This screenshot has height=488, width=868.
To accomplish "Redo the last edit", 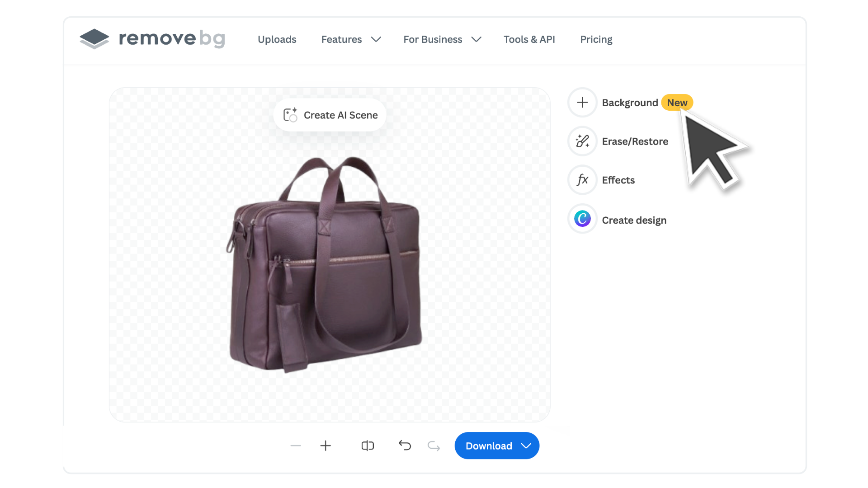I will tap(433, 446).
